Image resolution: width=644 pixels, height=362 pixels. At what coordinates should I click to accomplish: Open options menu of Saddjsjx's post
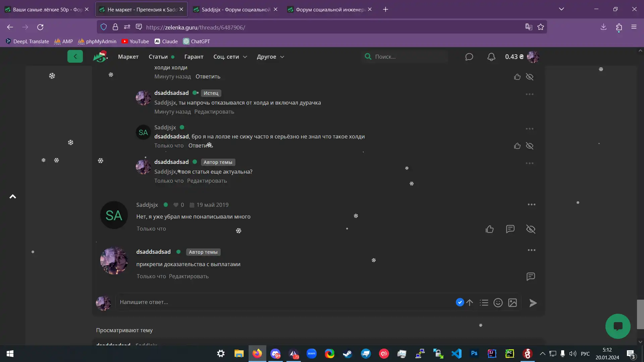click(531, 204)
